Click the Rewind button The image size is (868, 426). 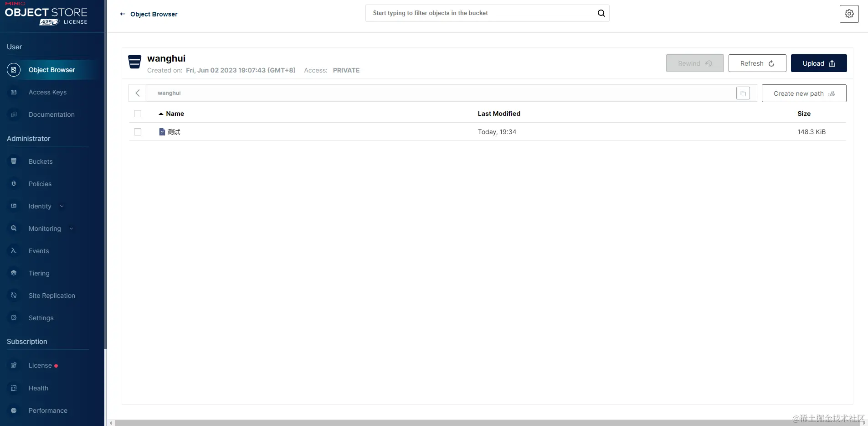coord(695,63)
